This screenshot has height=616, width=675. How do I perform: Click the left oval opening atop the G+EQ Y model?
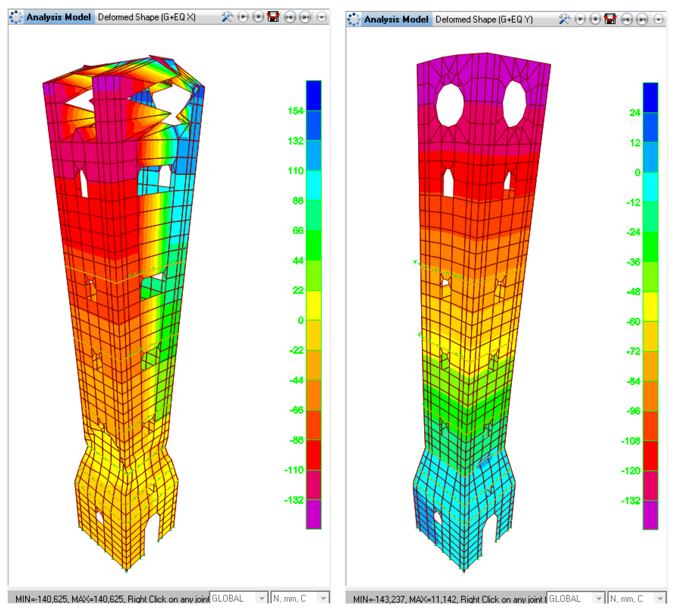450,105
